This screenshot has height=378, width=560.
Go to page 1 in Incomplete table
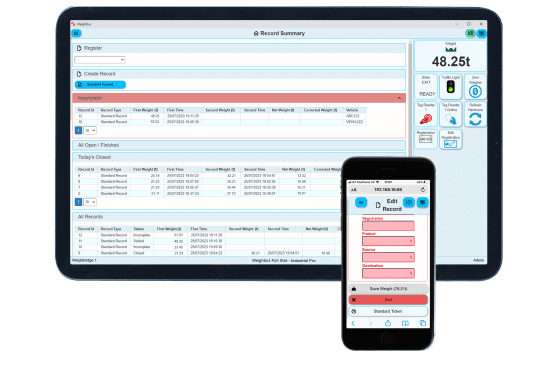[79, 130]
